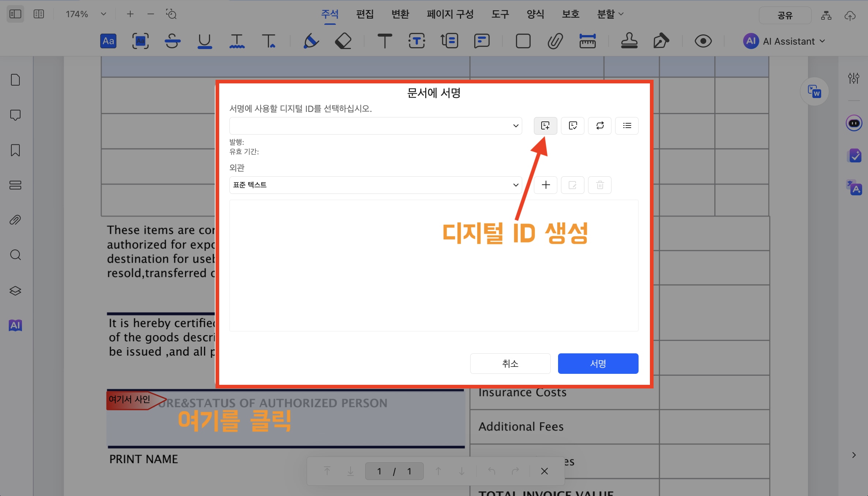This screenshot has width=868, height=496.
Task: Expand the right panel chevron arrow
Action: click(x=854, y=455)
